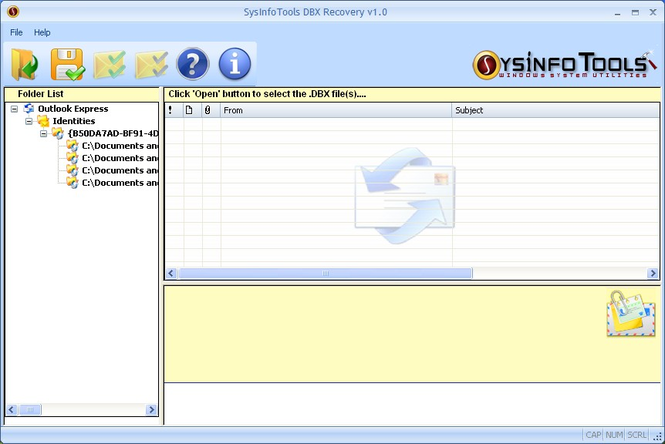The height and width of the screenshot is (444, 665).
Task: Select the fourth C:\Documents an folder entry
Action: [x=120, y=182]
